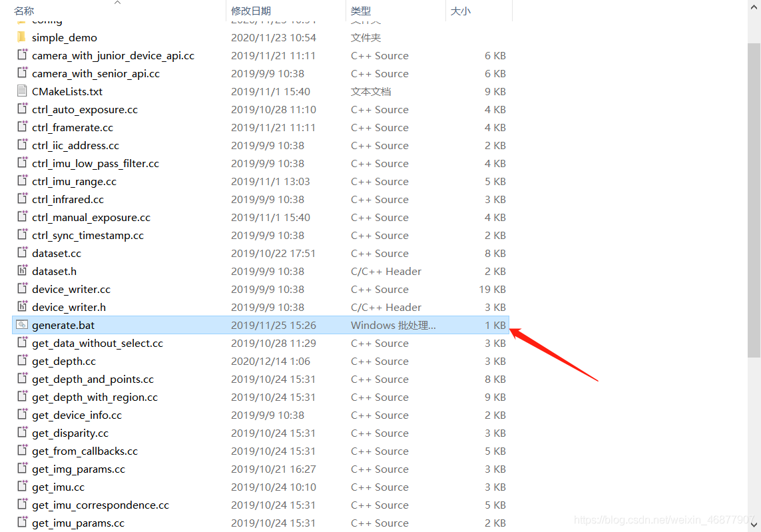The height and width of the screenshot is (532, 761).
Task: Click the get_depth_and_points.cc file icon
Action: click(23, 378)
